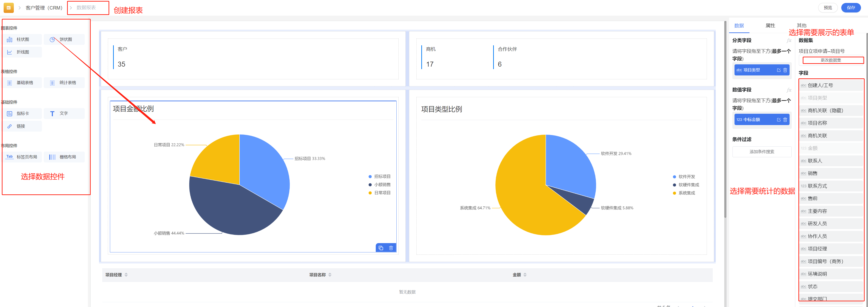This screenshot has height=307, width=868.
Task: Copy the 项目金额比例 chart with duplicate icon
Action: tap(381, 248)
